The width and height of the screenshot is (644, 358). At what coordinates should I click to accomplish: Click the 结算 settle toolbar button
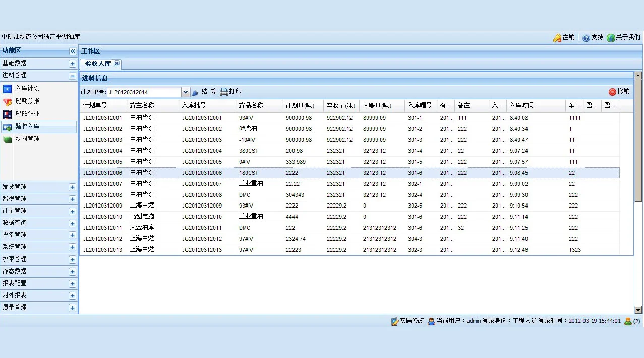[x=204, y=92]
